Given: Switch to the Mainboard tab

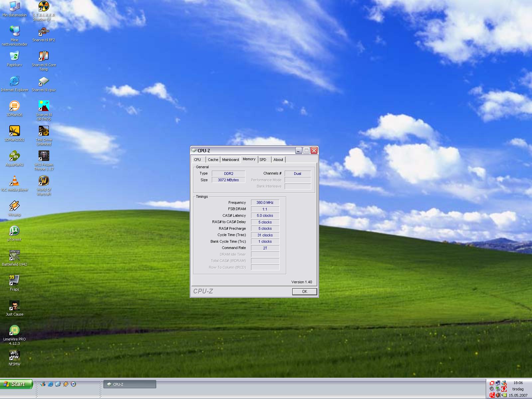Looking at the screenshot, I should point(230,160).
